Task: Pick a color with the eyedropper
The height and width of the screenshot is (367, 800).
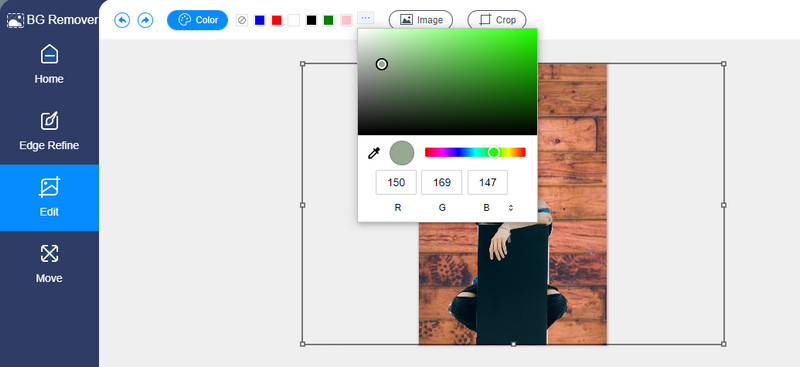Action: pos(374,153)
